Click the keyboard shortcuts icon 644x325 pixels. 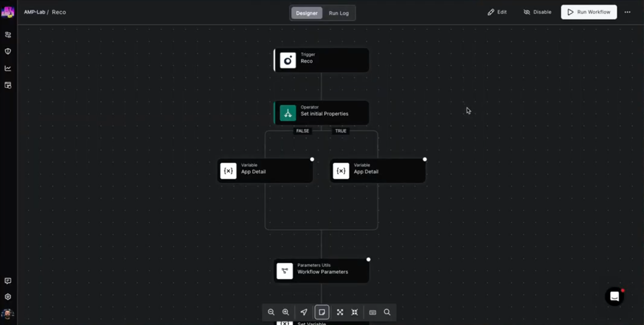click(373, 312)
